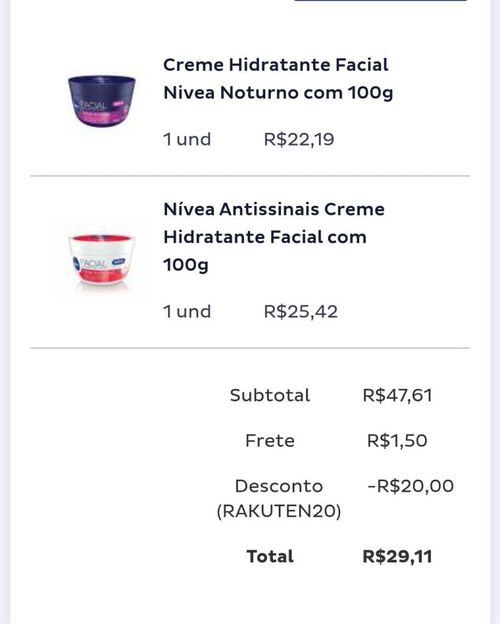This screenshot has height=624, width=500.
Task: Click the divider below the Nivea Noturno item
Action: (x=250, y=176)
